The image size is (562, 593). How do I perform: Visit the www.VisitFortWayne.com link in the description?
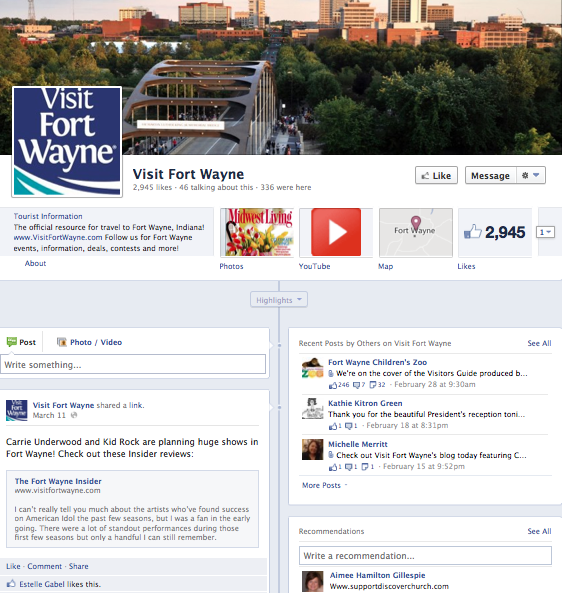(58, 238)
